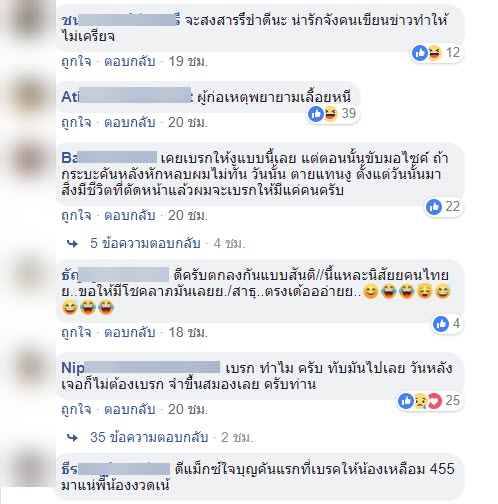Image resolution: width=498 pixels, height=504 pixels.
Task: Click the haha emoji beside 39
Action: click(330, 114)
